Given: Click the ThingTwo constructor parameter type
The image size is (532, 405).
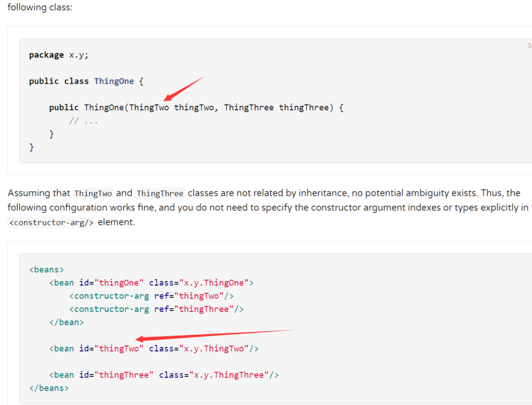Looking at the screenshot, I should (x=149, y=107).
